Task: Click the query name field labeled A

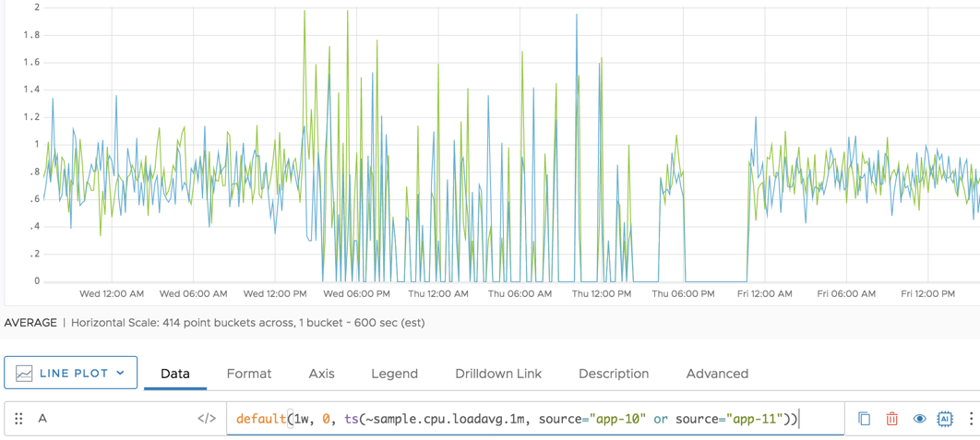Action: [111, 419]
